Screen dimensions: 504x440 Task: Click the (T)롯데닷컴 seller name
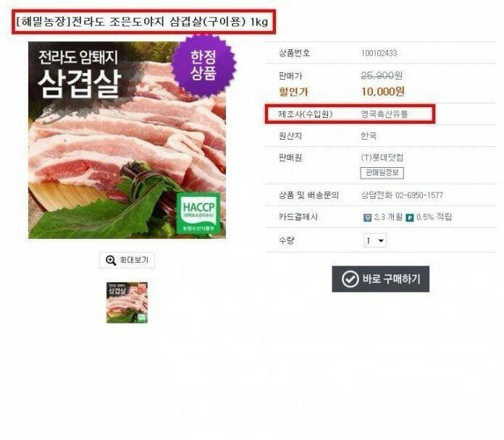click(x=382, y=157)
